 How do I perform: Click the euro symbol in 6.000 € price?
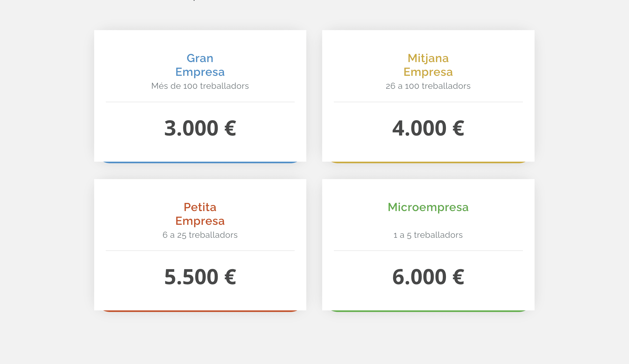(458, 277)
